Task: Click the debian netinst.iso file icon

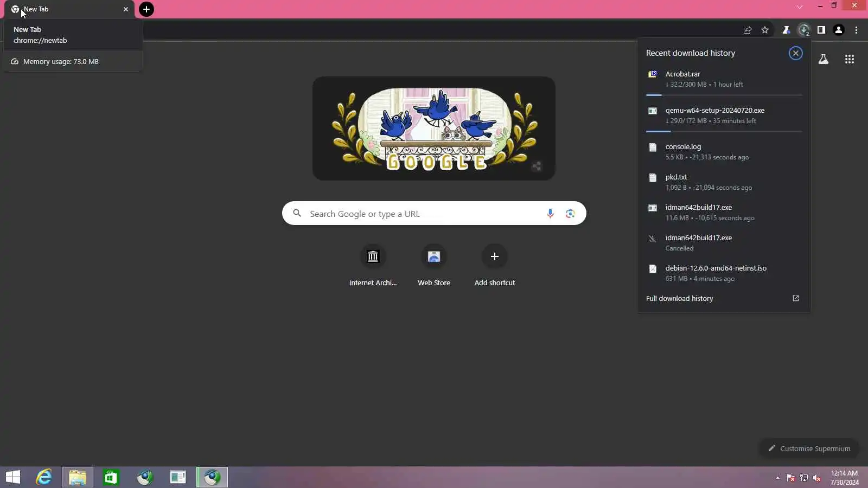Action: coord(653,268)
